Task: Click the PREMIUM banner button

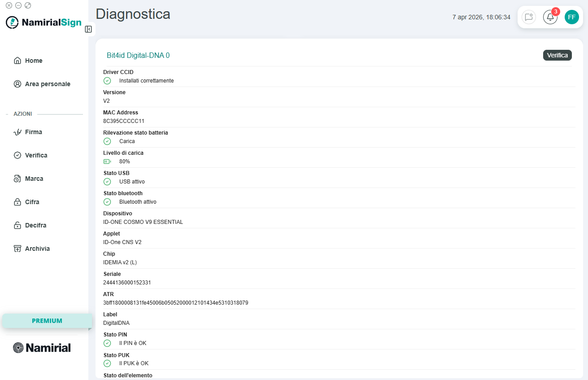Action: [x=47, y=321]
